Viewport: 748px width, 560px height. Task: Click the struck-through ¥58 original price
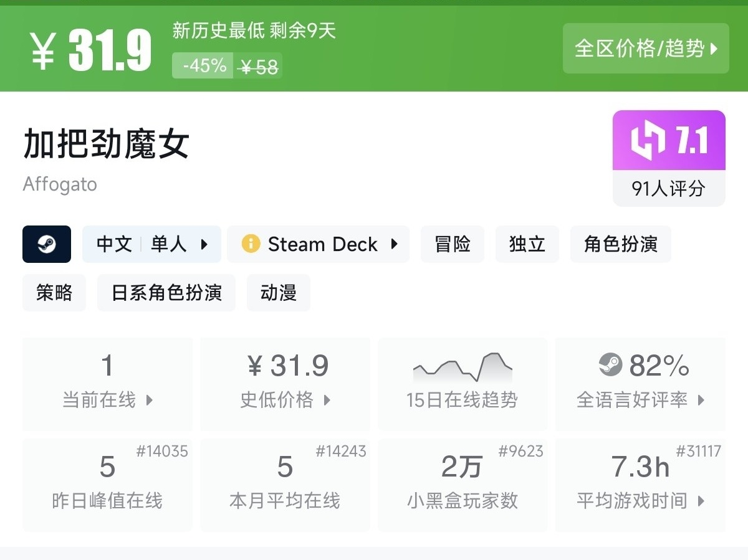coord(259,66)
